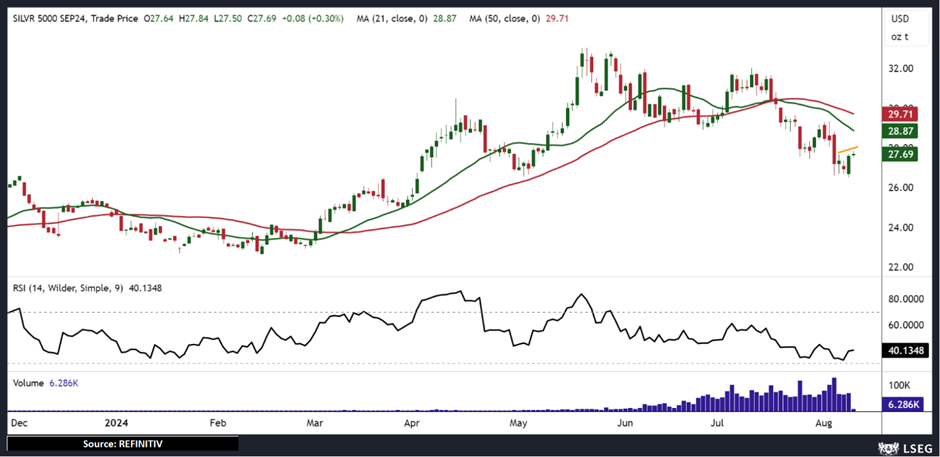This screenshot has width=940, height=457.
Task: Click the 'oz t' unit label
Action: (900, 37)
